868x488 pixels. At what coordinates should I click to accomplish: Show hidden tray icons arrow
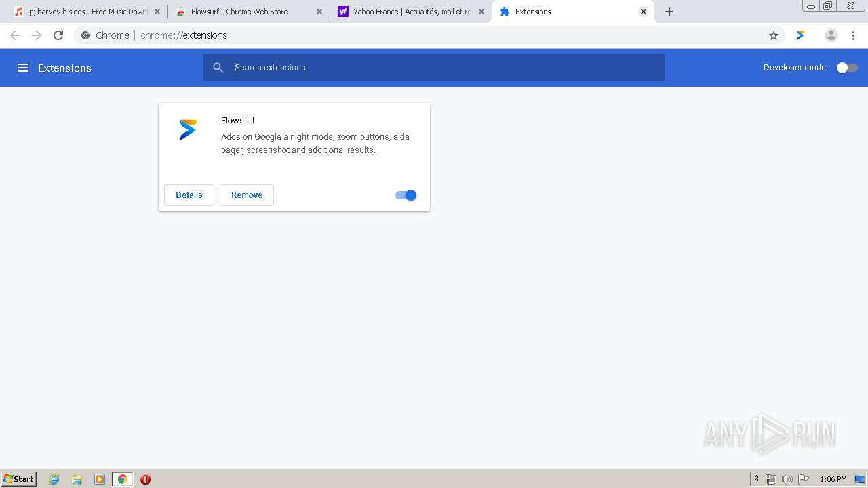click(757, 479)
